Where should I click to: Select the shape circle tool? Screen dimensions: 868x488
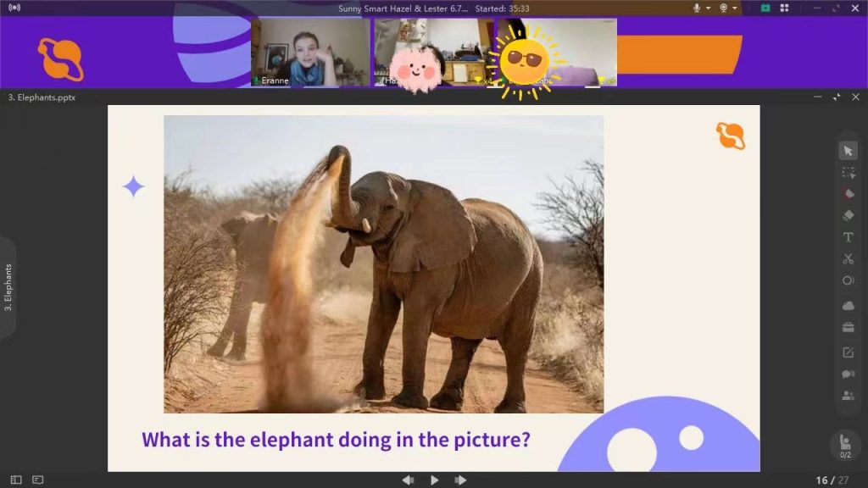point(848,280)
